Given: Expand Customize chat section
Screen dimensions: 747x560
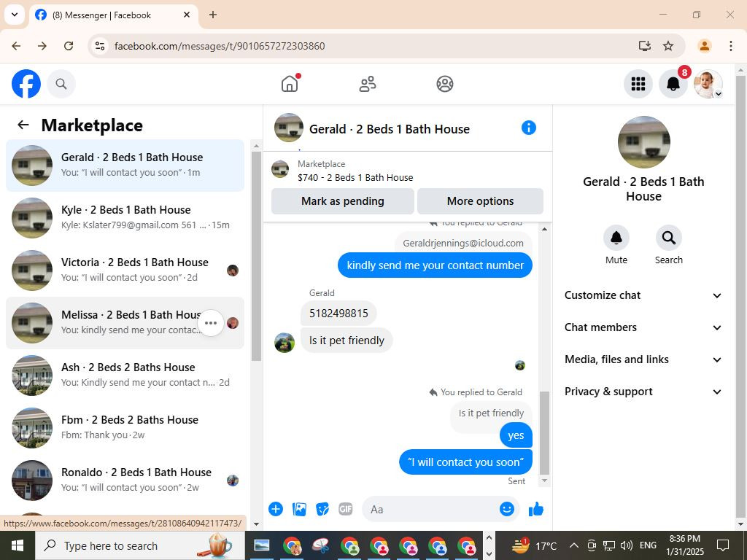Looking at the screenshot, I should 643,295.
